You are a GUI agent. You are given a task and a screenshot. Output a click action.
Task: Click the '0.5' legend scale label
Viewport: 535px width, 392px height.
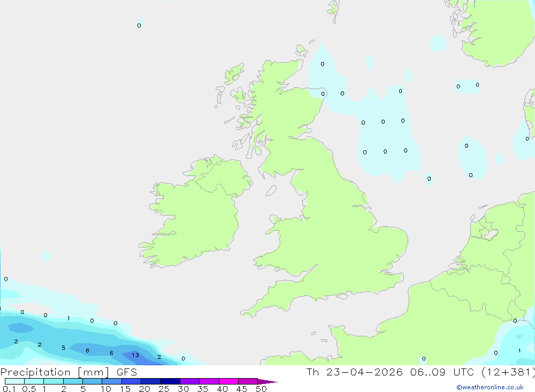(x=29, y=389)
